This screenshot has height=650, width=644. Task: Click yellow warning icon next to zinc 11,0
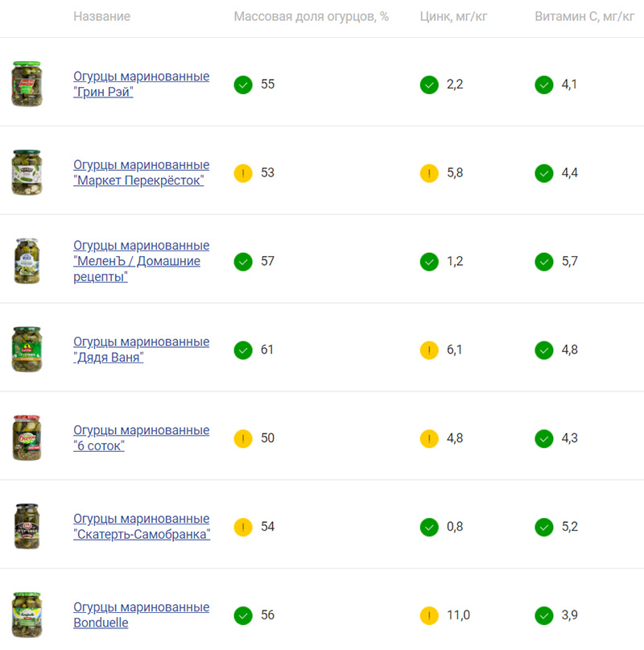(x=429, y=615)
